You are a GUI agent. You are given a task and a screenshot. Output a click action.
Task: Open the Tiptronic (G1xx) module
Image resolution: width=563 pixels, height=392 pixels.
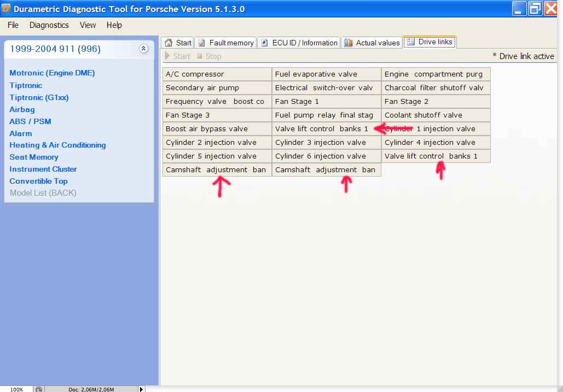39,97
